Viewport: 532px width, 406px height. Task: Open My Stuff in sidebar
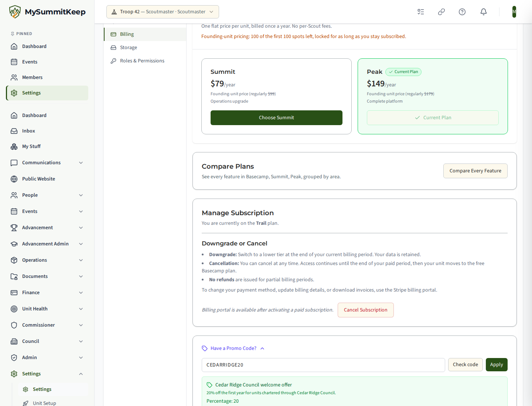click(47, 147)
